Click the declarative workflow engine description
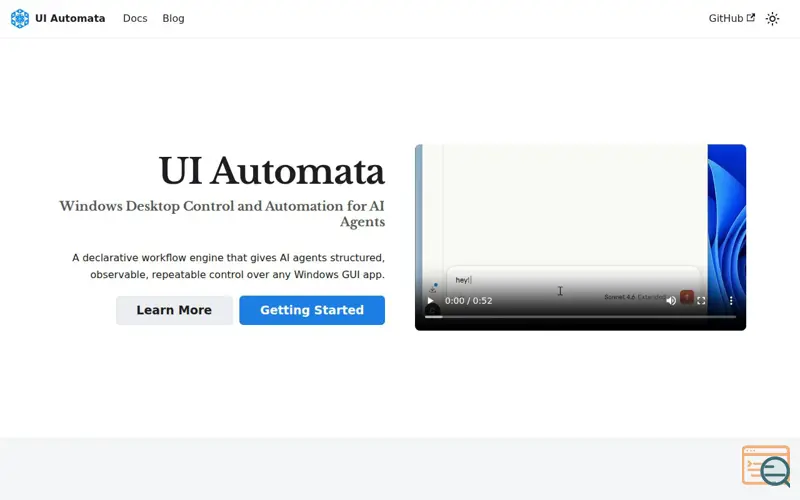This screenshot has width=800, height=500. click(x=228, y=266)
